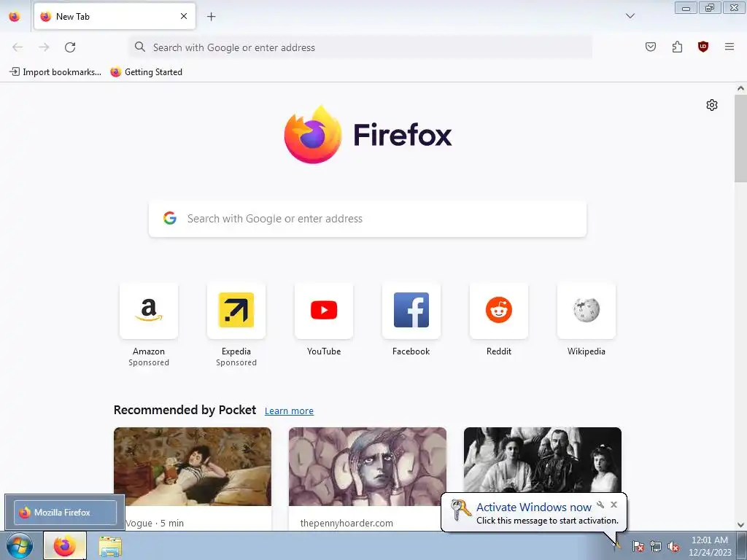747x560 pixels.
Task: Open the black-and-white family photo story
Action: 543,460
